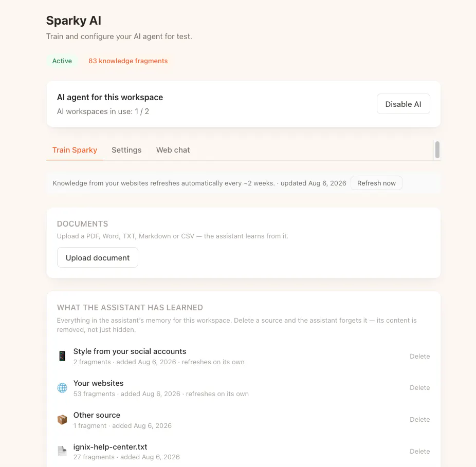This screenshot has width=476, height=467.
Task: Refresh website knowledge now
Action: click(x=376, y=183)
